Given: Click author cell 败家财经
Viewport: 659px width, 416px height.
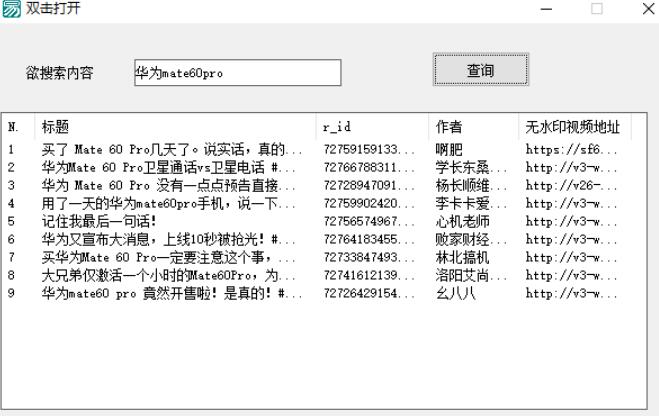Looking at the screenshot, I should point(471,240).
